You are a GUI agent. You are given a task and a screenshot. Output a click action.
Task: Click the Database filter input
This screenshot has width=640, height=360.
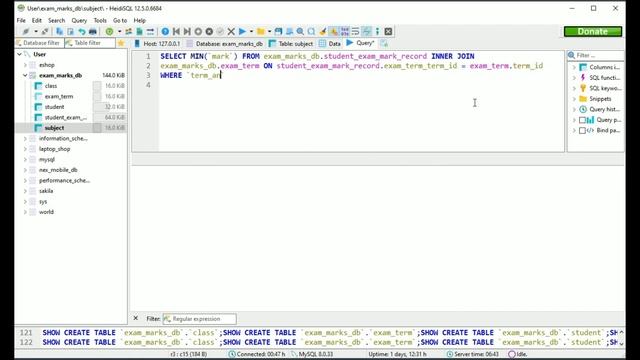coord(40,43)
